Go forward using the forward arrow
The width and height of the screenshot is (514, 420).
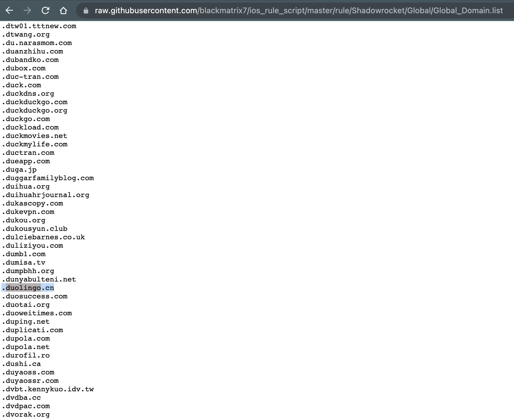(27, 11)
